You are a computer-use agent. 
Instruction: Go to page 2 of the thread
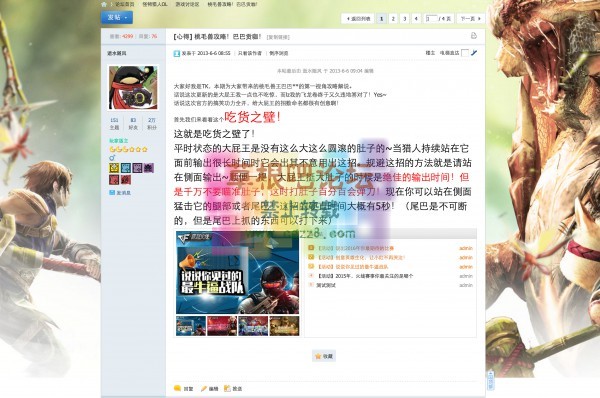click(393, 18)
